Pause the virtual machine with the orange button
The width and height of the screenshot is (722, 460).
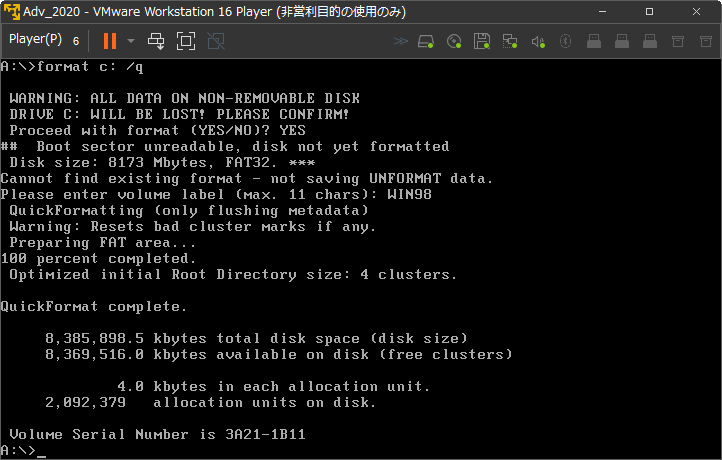point(110,41)
